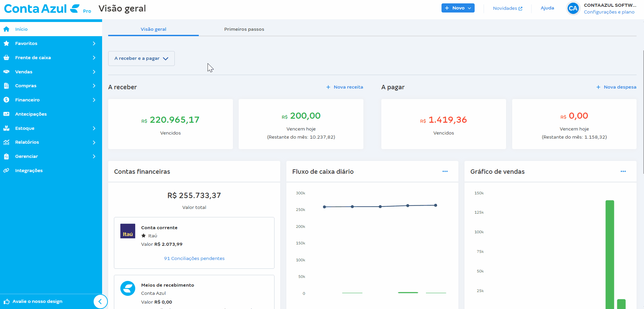644x309 pixels.
Task: Click the Nova despesa link
Action: click(x=616, y=87)
